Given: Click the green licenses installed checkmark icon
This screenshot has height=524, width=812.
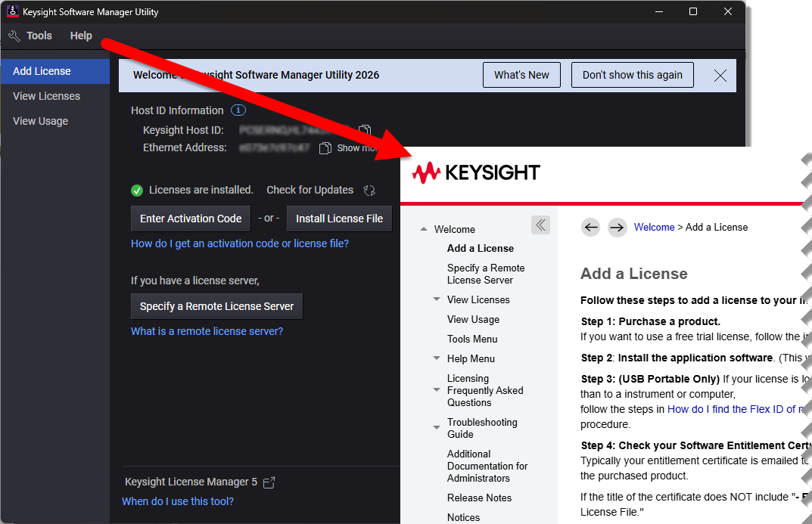Looking at the screenshot, I should tap(137, 191).
